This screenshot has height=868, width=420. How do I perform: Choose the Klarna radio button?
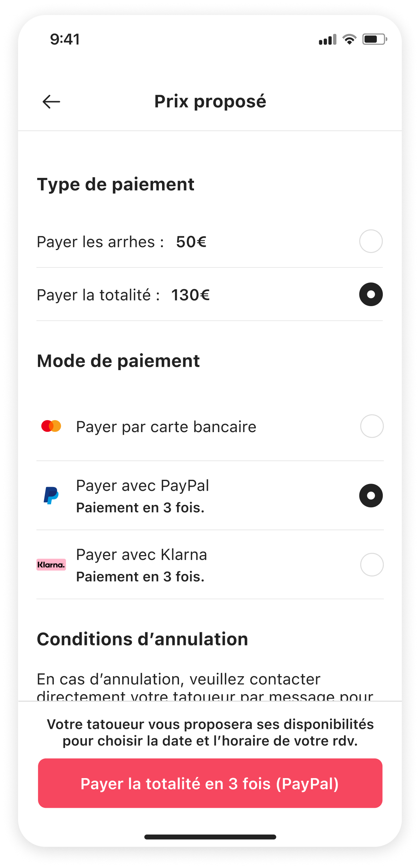coord(371,565)
